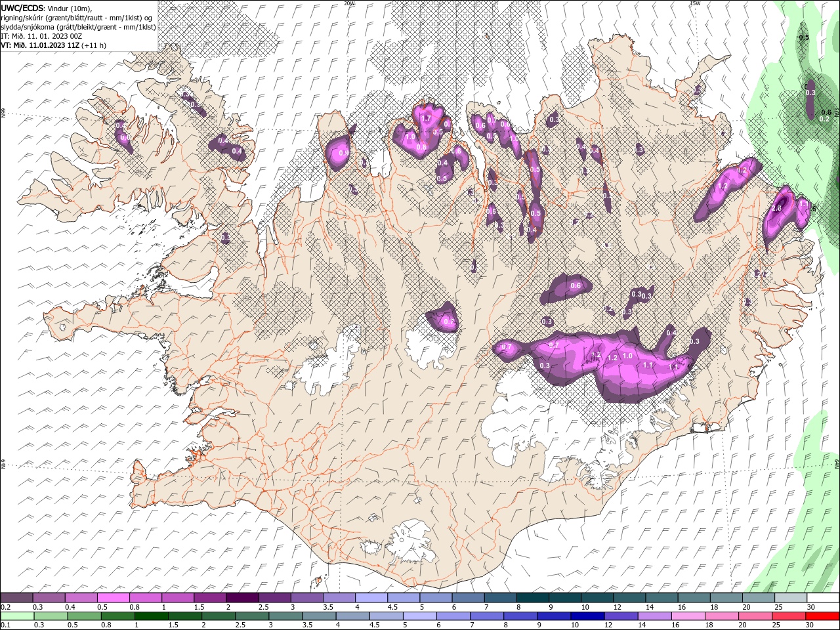
Task: Pick the darkest purple snow swatch starting at 2
Action: click(242, 598)
